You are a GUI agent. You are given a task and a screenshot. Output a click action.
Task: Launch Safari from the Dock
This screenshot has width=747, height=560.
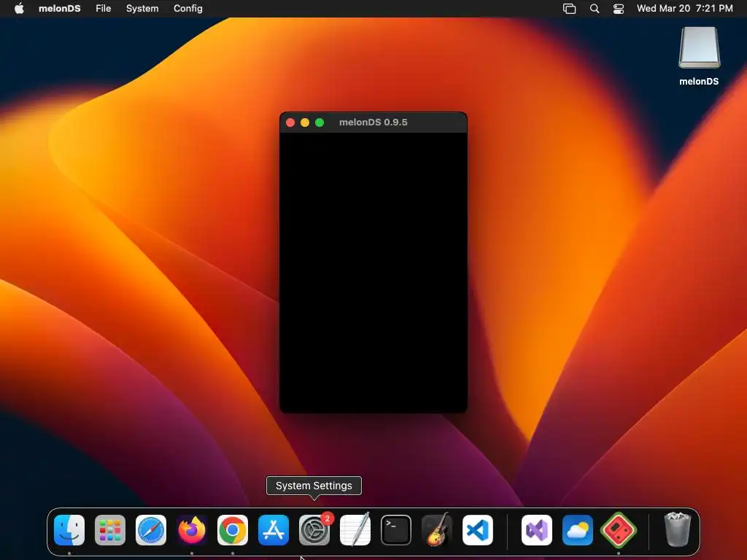click(151, 530)
